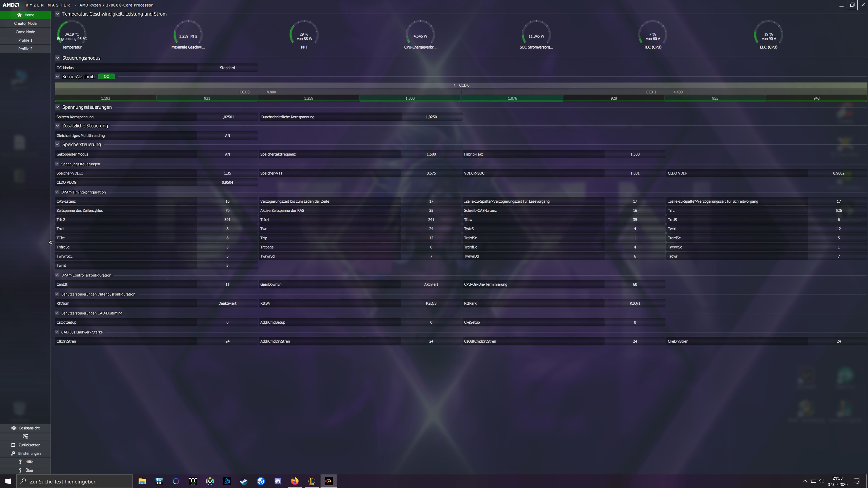Select Profile 1
Viewport: 868px width, 488px height.
(25, 40)
